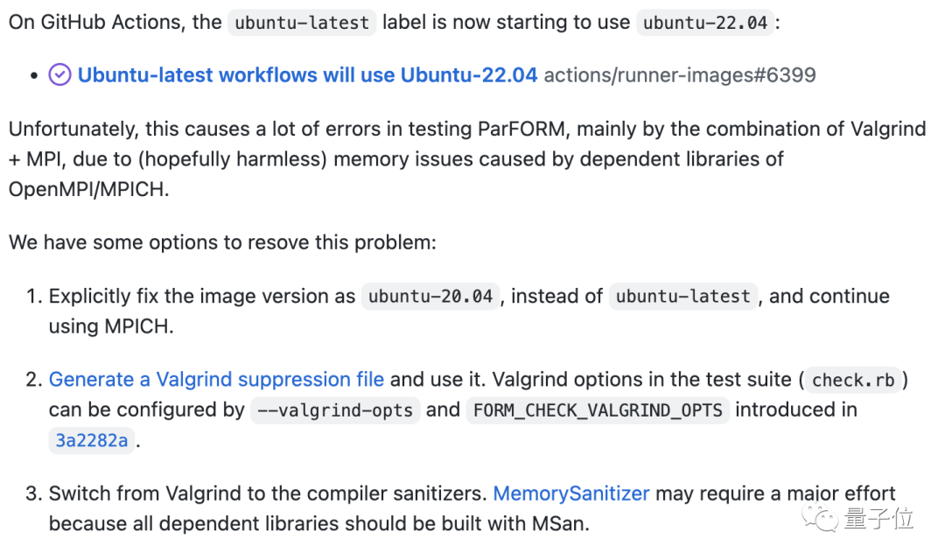The width and height of the screenshot is (945, 560).
Task: Click the OpenMPI/MPICH text
Action: (x=88, y=189)
